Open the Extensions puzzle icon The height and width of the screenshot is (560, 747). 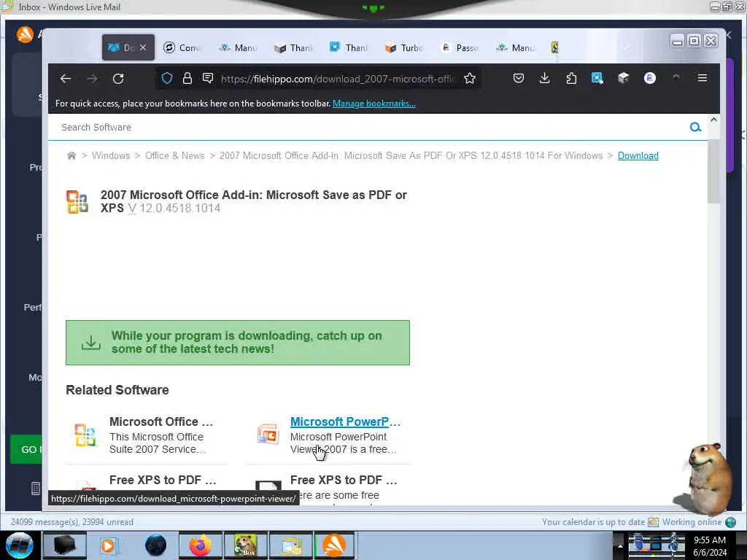tap(571, 78)
